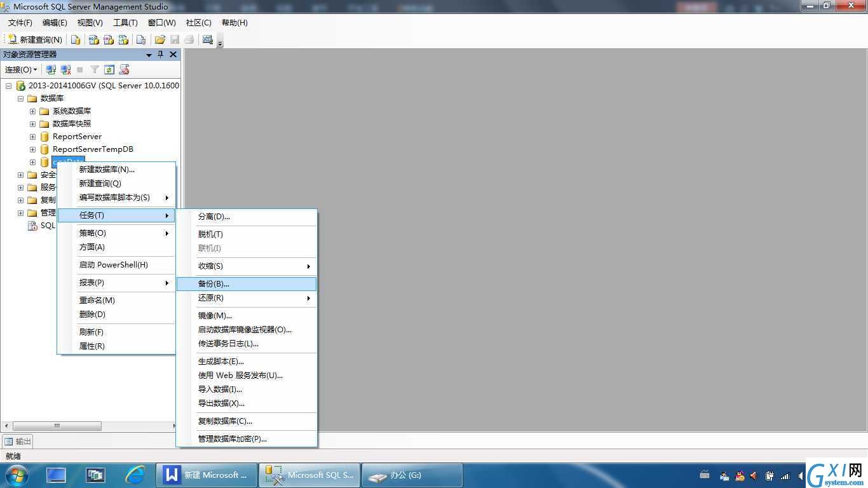The height and width of the screenshot is (488, 868).
Task: Open the 策略(O) submenu
Action: (116, 233)
